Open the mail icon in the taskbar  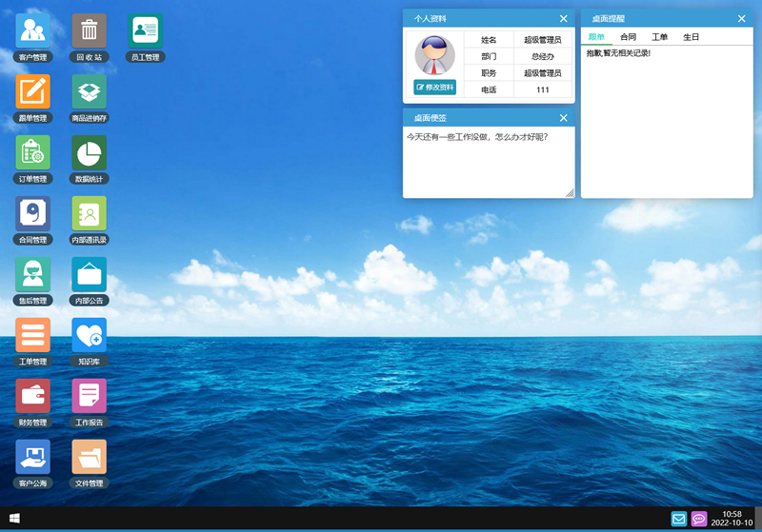[678, 519]
